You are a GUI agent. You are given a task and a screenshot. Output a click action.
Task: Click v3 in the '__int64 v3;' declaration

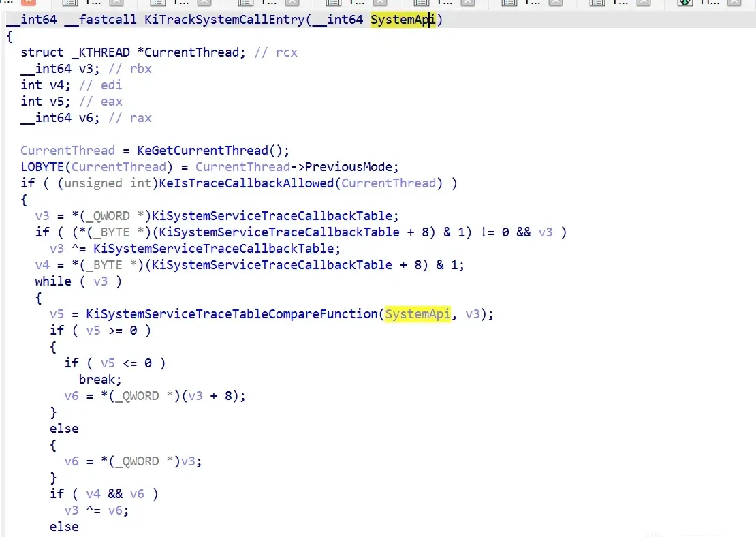[86, 69]
